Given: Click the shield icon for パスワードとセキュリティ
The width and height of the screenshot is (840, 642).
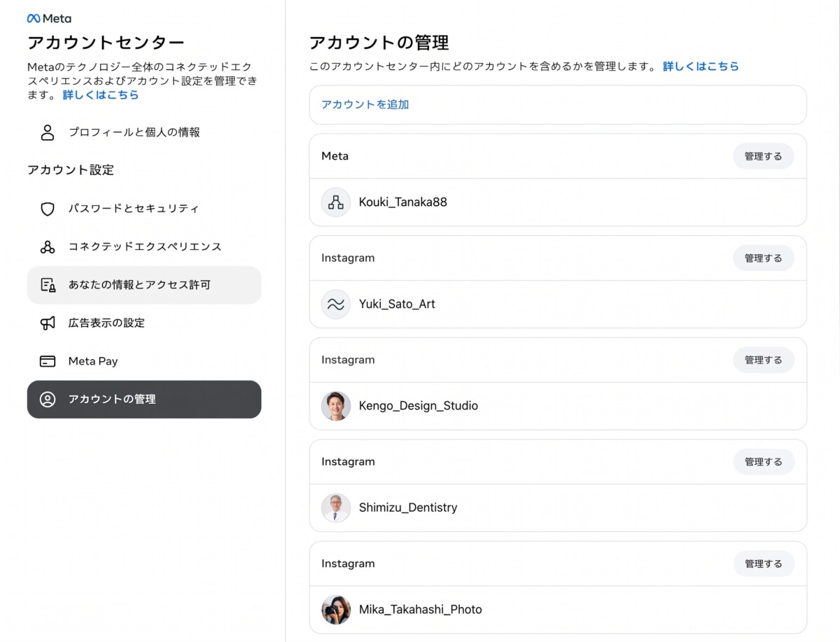Looking at the screenshot, I should pyautogui.click(x=48, y=209).
